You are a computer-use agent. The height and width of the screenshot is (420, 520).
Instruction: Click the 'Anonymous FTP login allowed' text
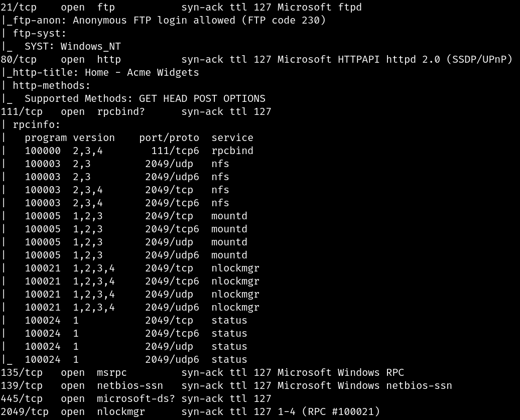tap(154, 20)
